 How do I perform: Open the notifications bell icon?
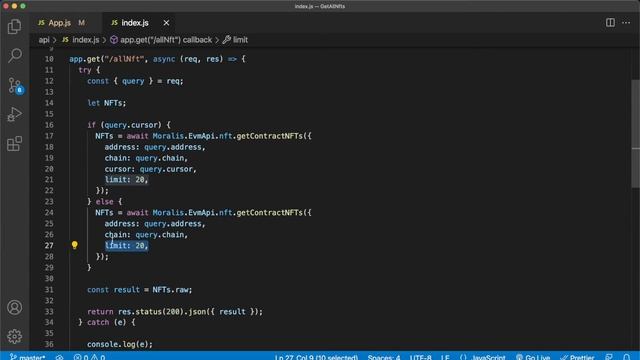click(627, 357)
